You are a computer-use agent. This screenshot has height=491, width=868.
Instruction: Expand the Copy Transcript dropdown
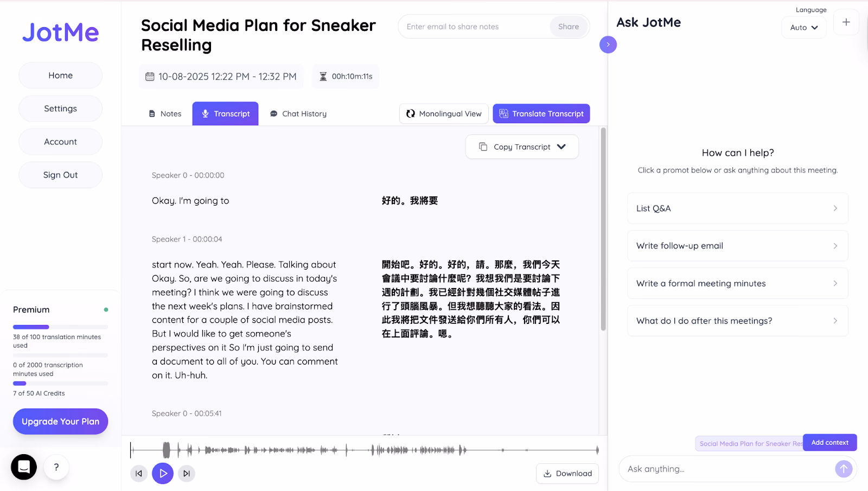[522, 147]
